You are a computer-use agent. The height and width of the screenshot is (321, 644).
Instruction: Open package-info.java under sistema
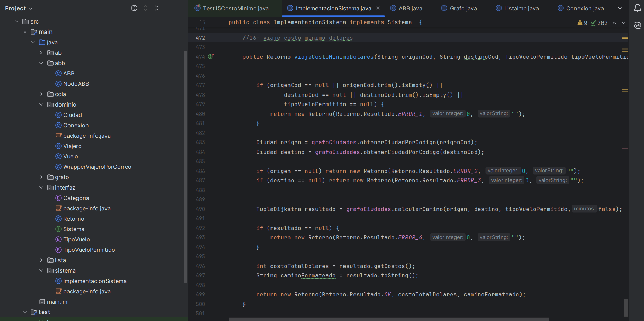pos(83,291)
